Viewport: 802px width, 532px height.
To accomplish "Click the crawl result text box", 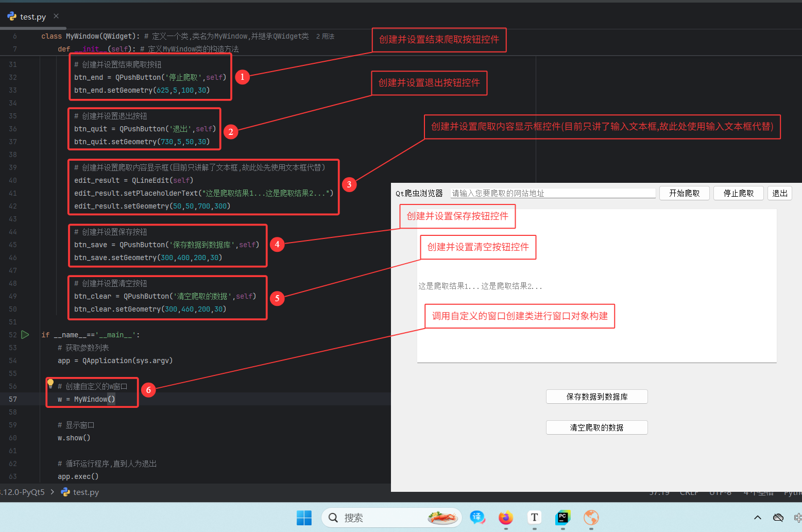I will [x=597, y=286].
